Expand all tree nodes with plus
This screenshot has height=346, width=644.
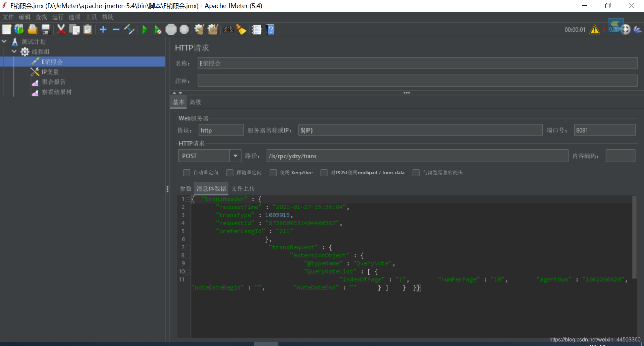click(103, 30)
